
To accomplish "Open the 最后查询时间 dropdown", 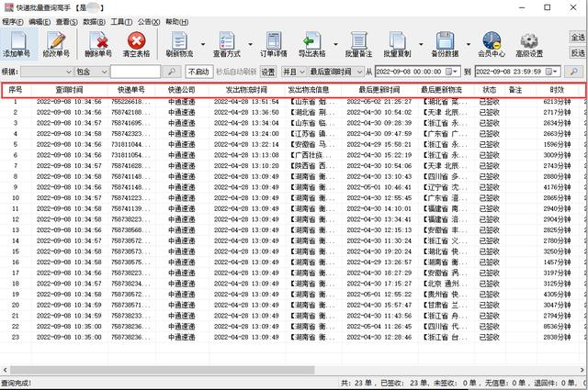I will click(x=336, y=72).
